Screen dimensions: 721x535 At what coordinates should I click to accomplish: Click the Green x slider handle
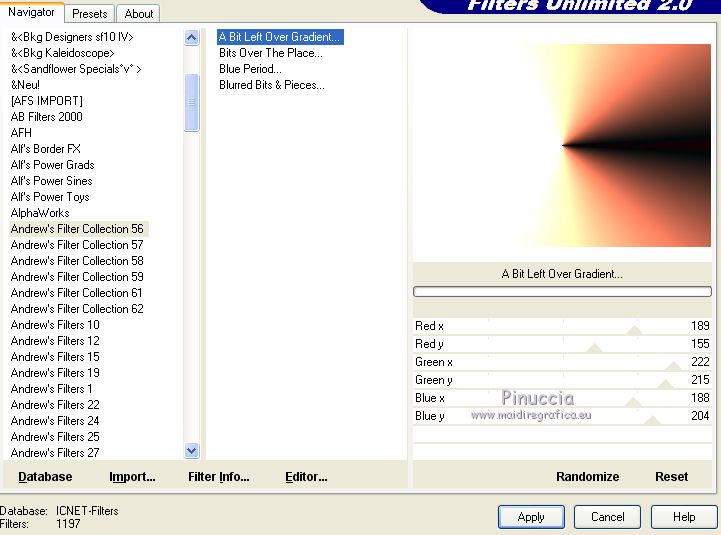pos(674,366)
